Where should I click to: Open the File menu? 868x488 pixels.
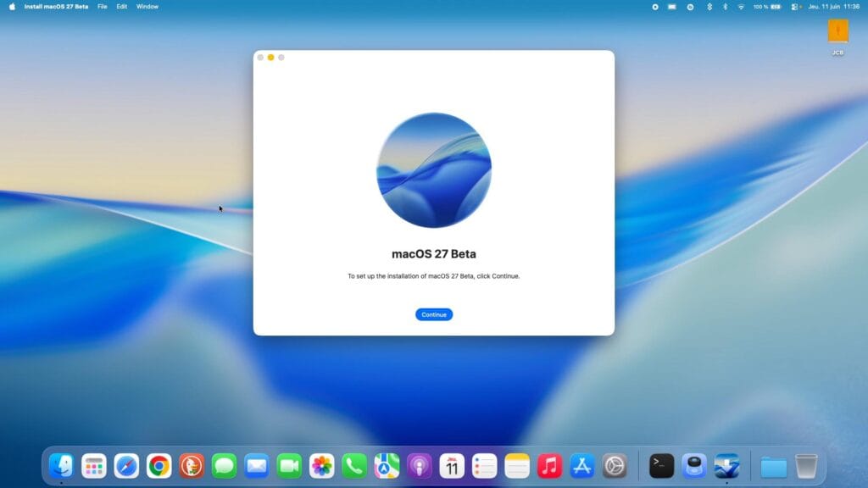tap(103, 7)
